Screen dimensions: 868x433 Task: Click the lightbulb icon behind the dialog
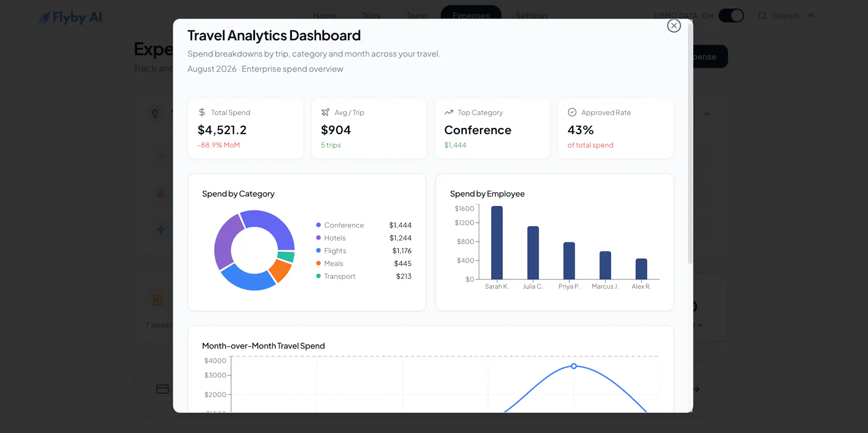(x=155, y=114)
